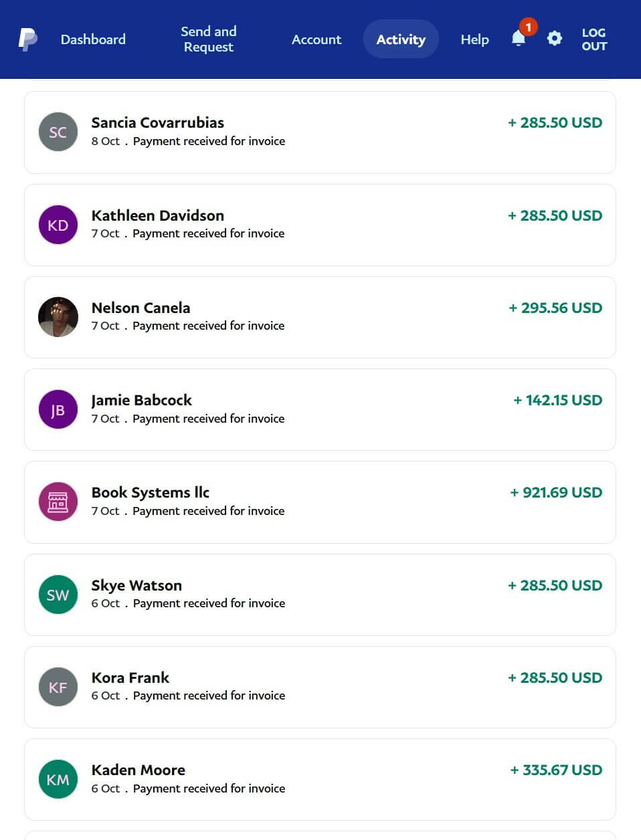
Task: Open the Help menu item
Action: click(x=474, y=39)
